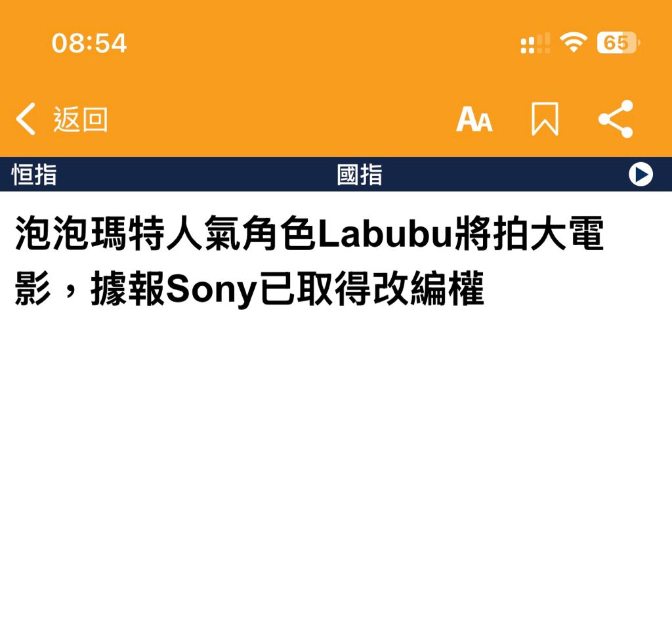Share the article using the share icon
This screenshot has height=619, width=672.
point(616,119)
